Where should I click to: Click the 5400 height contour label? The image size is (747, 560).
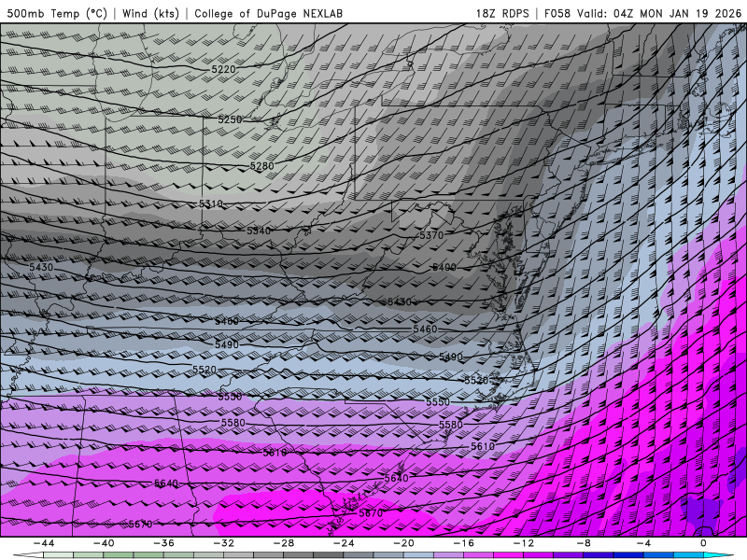pos(444,267)
